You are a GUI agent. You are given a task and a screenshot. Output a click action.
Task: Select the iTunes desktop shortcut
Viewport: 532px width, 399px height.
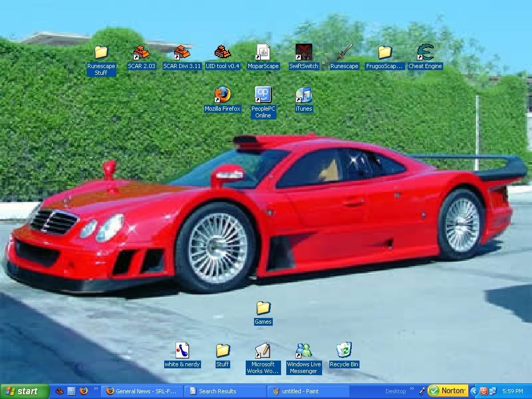[303, 95]
